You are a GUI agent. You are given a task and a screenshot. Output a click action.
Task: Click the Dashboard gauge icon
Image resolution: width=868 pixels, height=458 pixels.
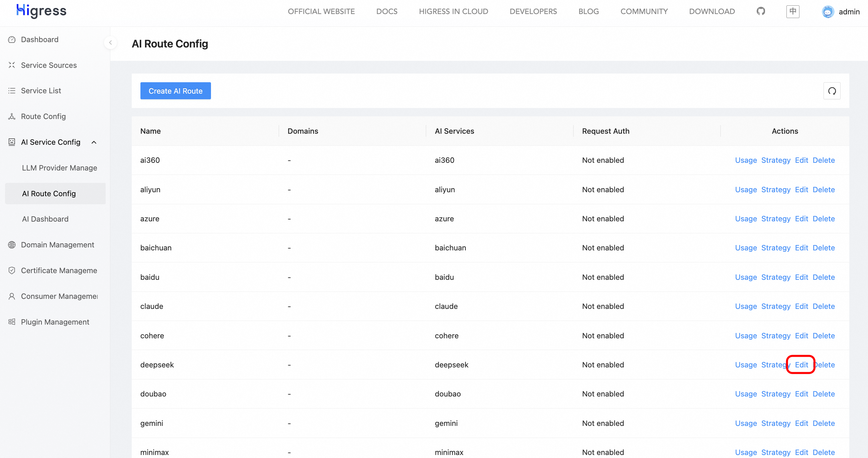point(12,40)
